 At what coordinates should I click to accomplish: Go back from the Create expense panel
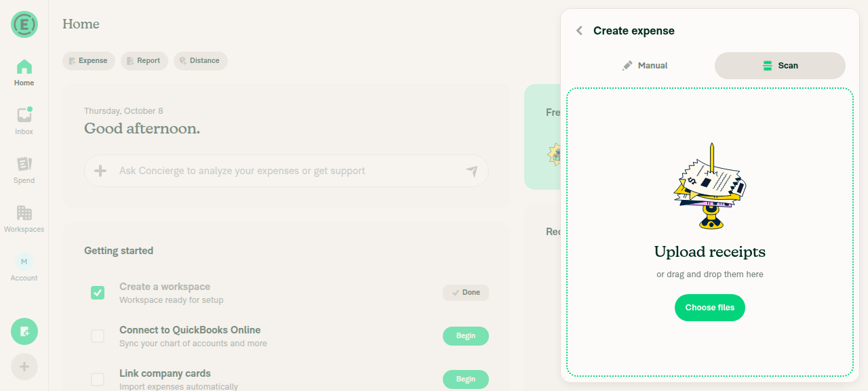(x=579, y=30)
